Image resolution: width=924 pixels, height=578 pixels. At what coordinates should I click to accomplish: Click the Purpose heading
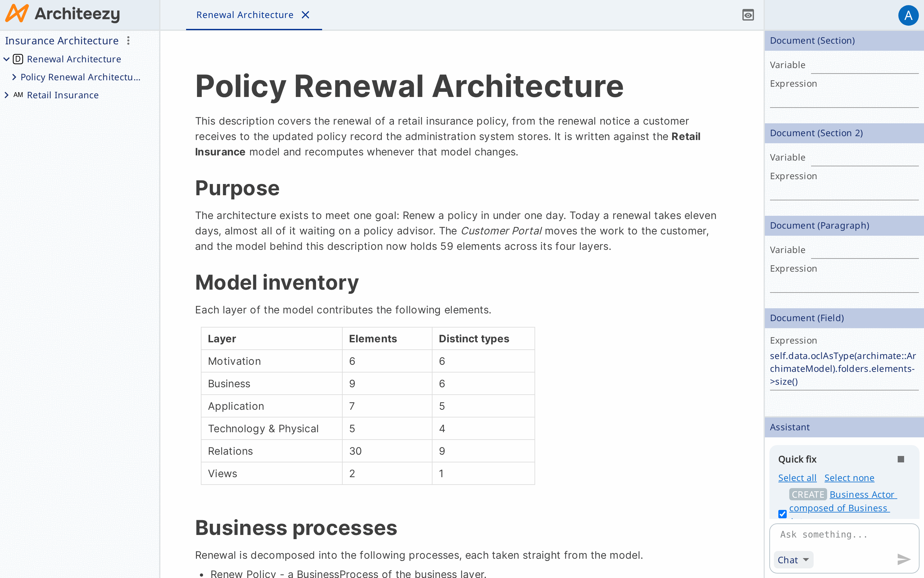click(x=237, y=188)
